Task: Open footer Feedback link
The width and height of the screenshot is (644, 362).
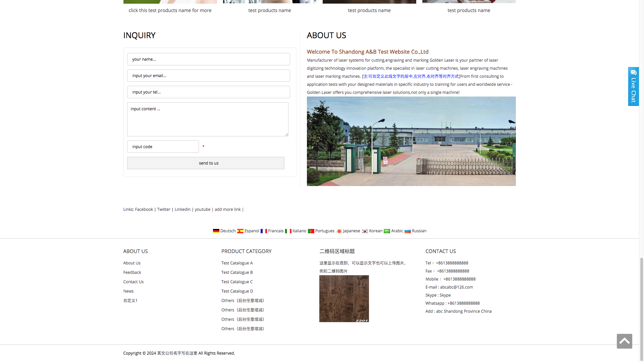Action: [132, 273]
